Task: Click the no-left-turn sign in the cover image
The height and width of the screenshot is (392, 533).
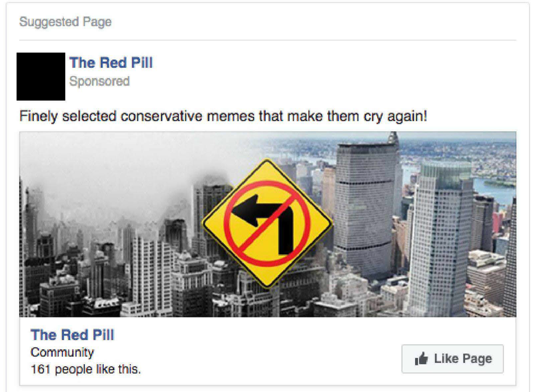Action: [267, 224]
